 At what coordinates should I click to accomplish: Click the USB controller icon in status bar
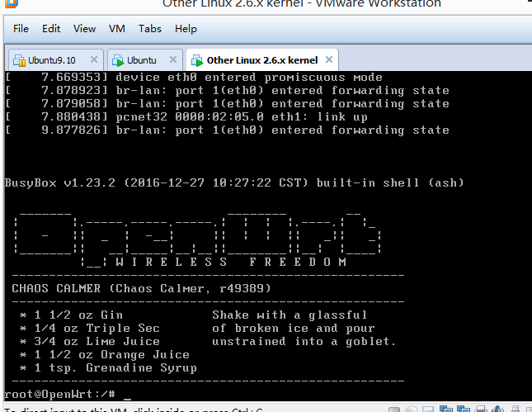[x=516, y=409]
